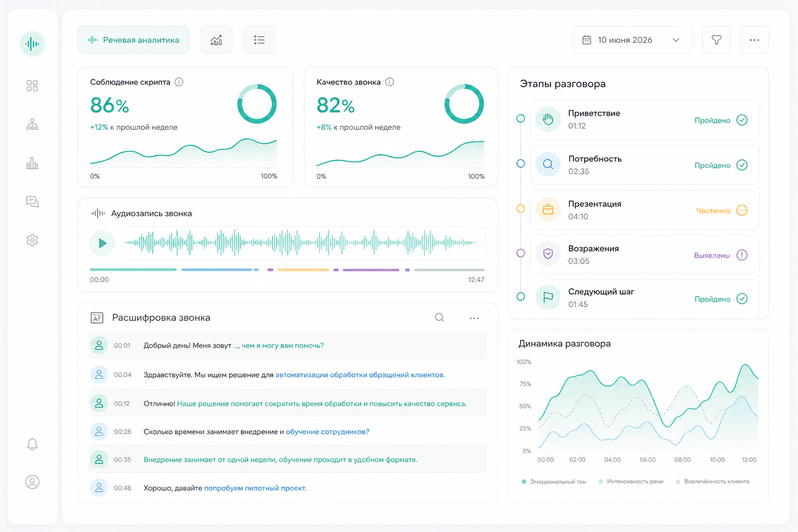Open transcript panel more options menu

474,318
